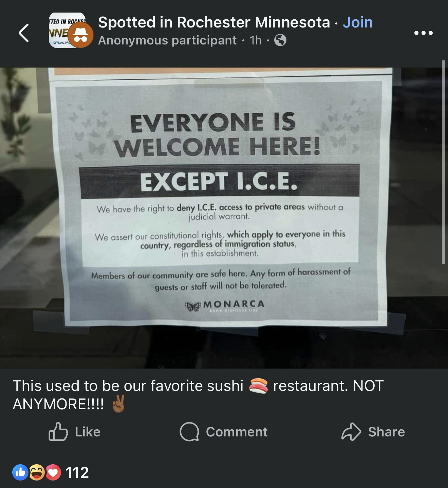Tap the haha reaction emoji
The width and height of the screenshot is (448, 488).
click(x=37, y=472)
